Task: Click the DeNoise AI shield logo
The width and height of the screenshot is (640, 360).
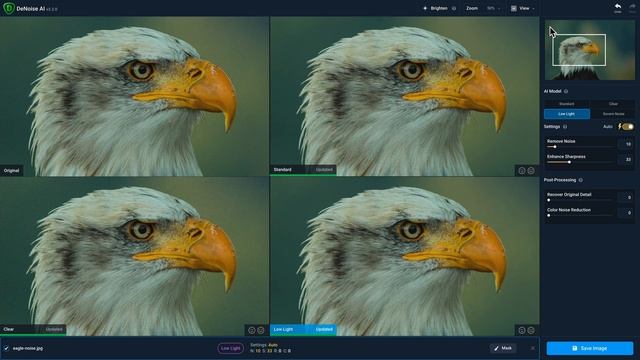Action: coord(9,8)
